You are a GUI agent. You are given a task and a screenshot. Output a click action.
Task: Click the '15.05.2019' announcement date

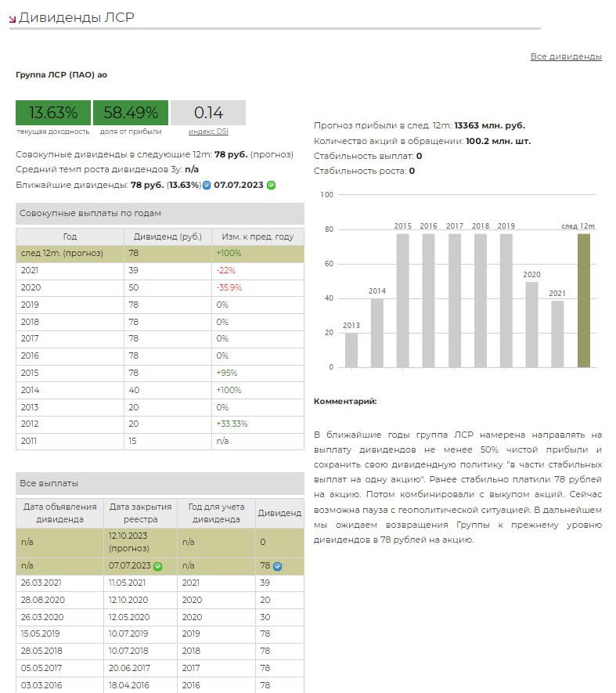click(x=40, y=633)
